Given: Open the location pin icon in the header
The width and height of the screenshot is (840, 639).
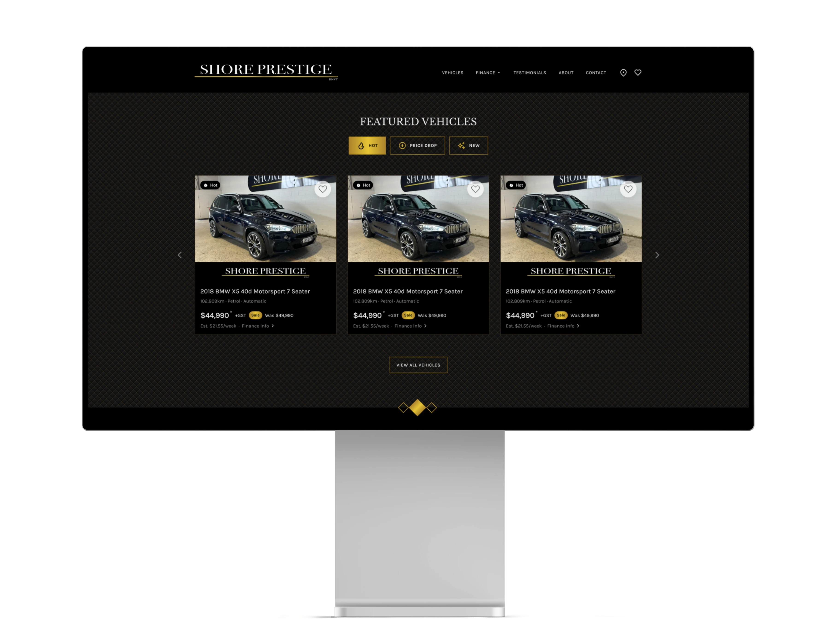Looking at the screenshot, I should (x=623, y=73).
